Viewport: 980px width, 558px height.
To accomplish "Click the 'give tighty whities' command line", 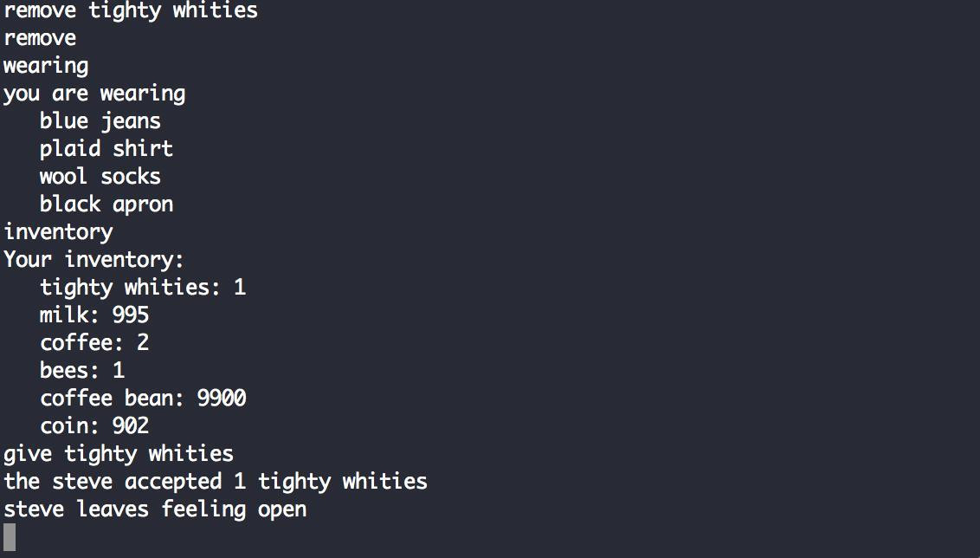I will (119, 453).
